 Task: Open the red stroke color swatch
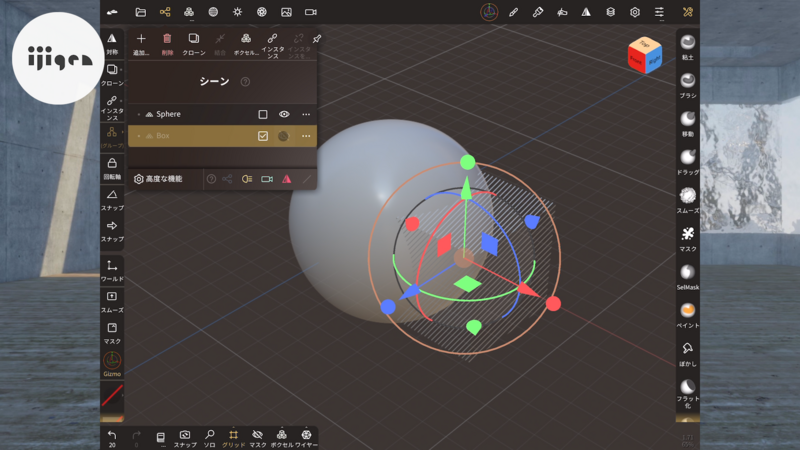click(x=112, y=395)
